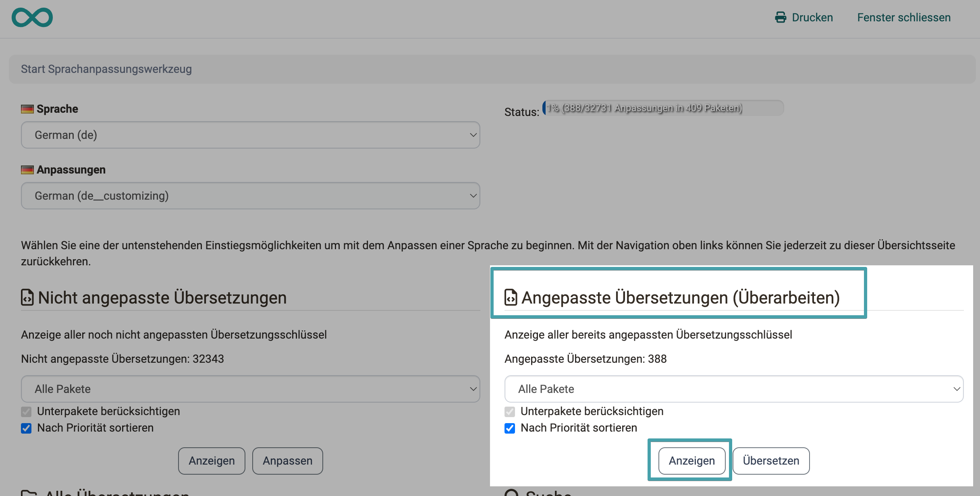Click the Status: label

coord(522,112)
